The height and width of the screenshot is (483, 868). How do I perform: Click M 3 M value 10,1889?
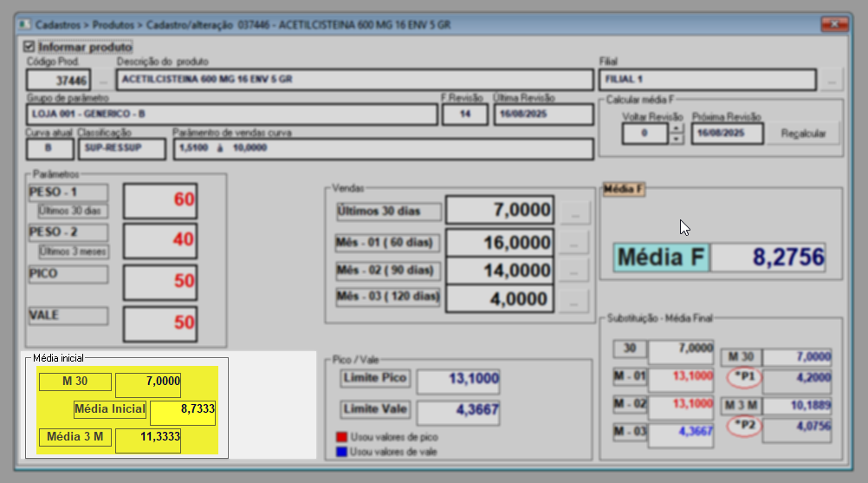(797, 406)
